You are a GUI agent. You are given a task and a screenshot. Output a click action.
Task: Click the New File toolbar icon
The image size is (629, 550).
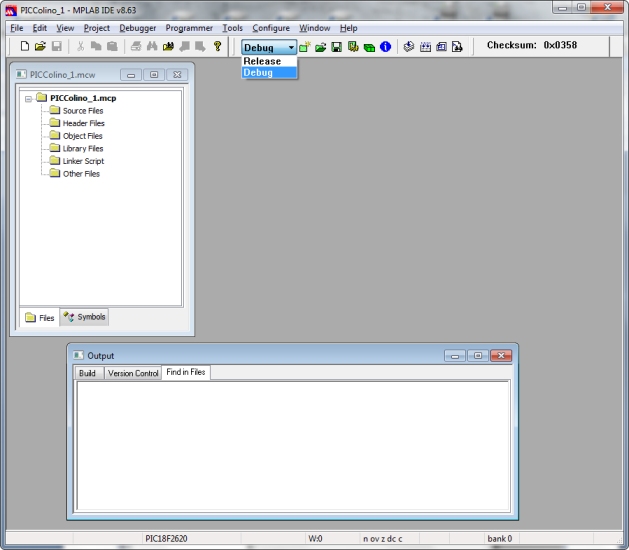click(x=25, y=46)
